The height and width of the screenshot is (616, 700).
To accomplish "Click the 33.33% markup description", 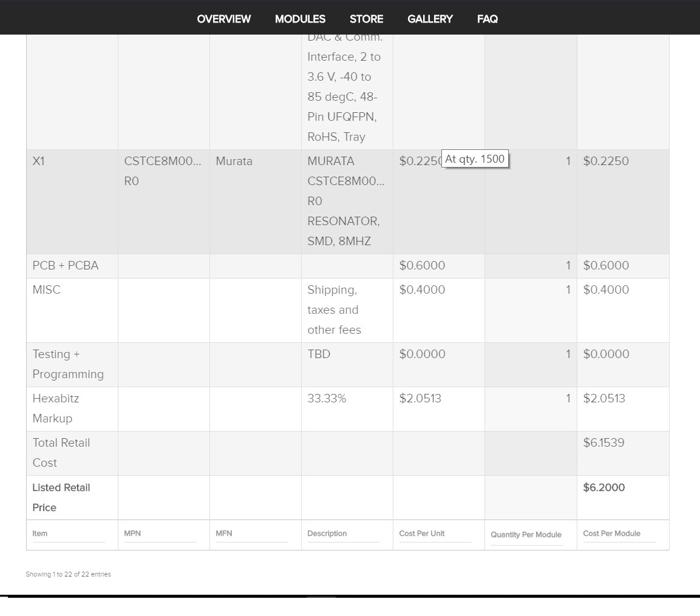I will 327,398.
